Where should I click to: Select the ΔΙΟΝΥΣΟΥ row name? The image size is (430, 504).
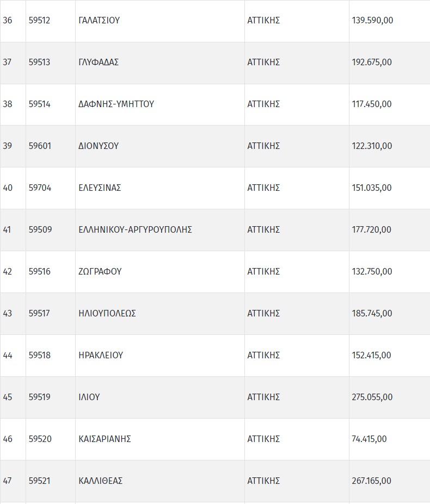pyautogui.click(x=99, y=146)
